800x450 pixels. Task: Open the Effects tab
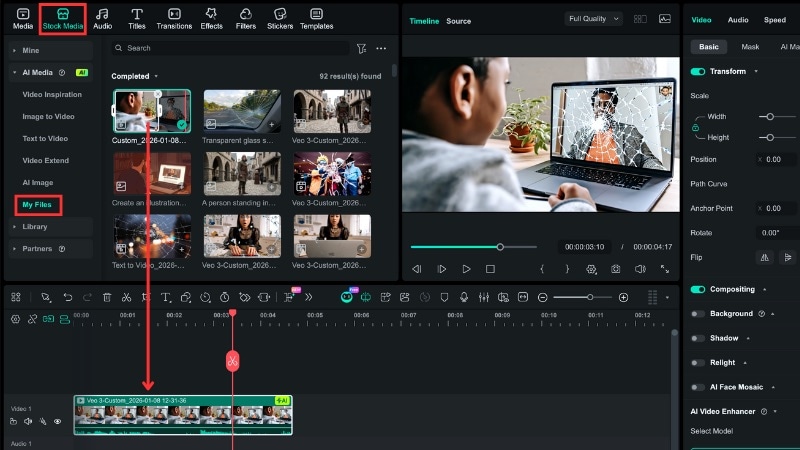coord(211,19)
